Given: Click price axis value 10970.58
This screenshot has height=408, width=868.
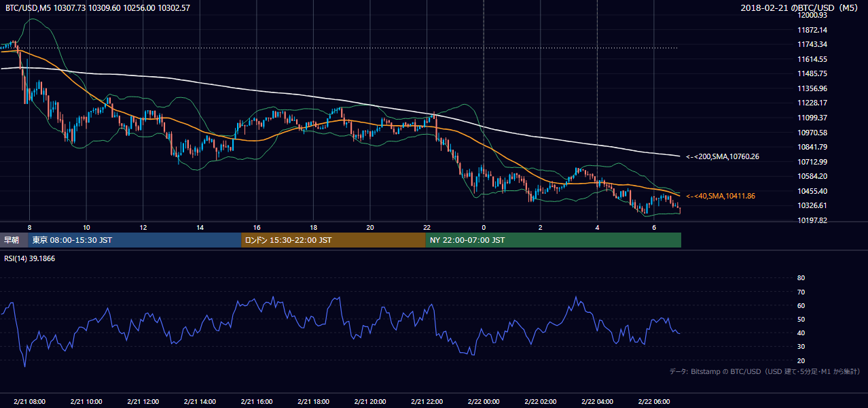Looking at the screenshot, I should 813,133.
